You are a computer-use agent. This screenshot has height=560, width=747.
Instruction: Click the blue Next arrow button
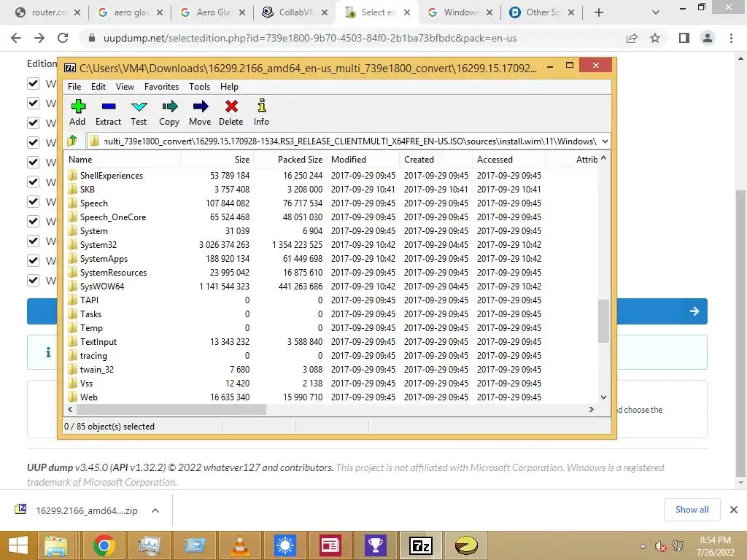pos(694,311)
